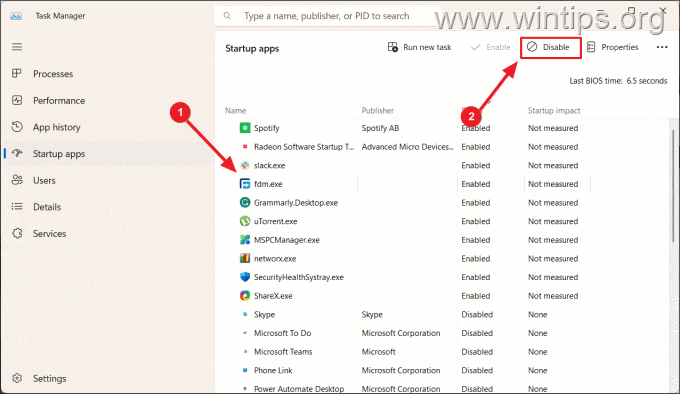Show the Details tab

[47, 207]
